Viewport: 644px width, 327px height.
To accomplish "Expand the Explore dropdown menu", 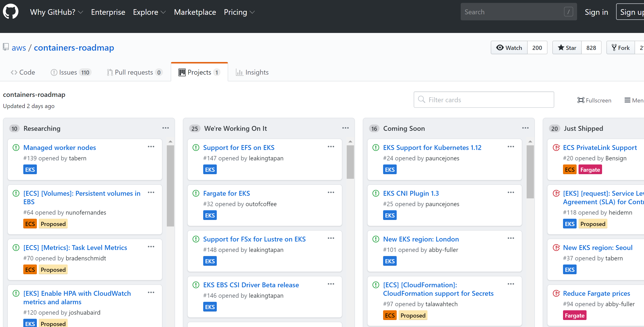I will point(149,12).
